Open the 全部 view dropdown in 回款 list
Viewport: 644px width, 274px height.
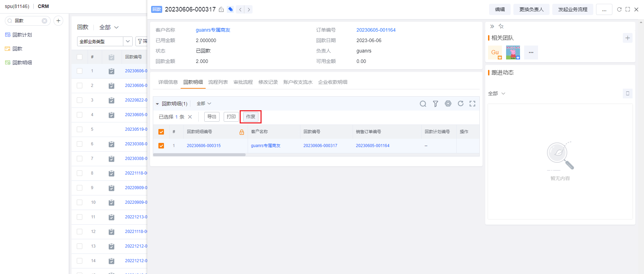[109, 27]
